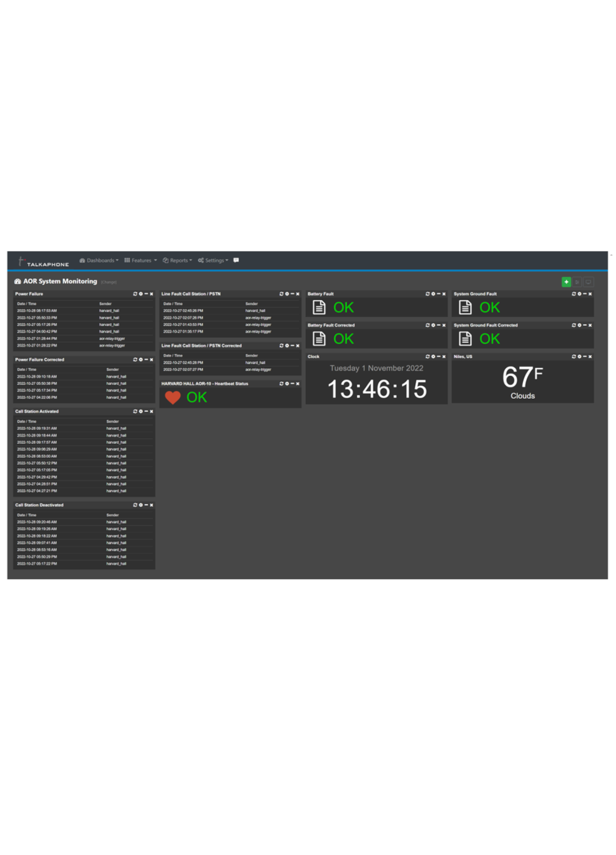Screen dimensions: 616x855
Task: Click the 13:46:15 clock time display
Action: click(x=377, y=389)
